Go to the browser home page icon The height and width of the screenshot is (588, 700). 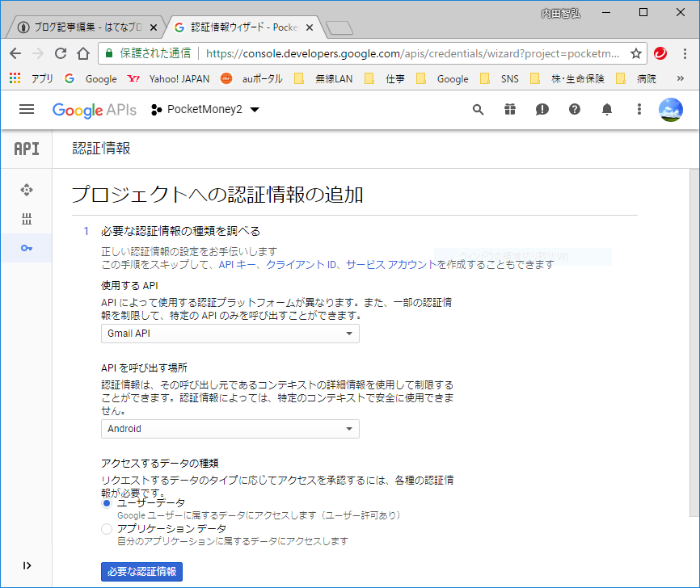[x=83, y=53]
